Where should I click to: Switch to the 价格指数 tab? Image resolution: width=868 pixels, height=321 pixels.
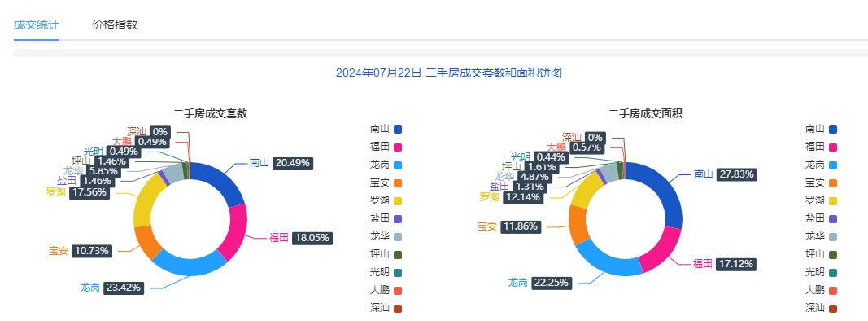tap(115, 24)
